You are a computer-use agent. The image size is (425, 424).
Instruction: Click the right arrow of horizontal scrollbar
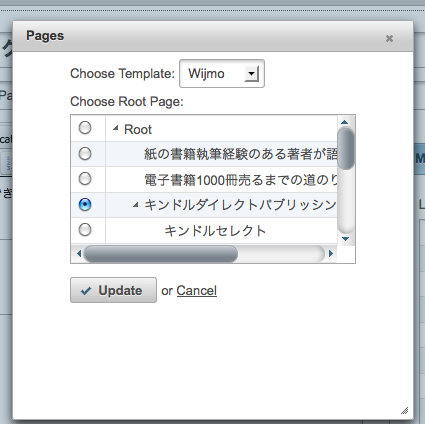pos(331,254)
